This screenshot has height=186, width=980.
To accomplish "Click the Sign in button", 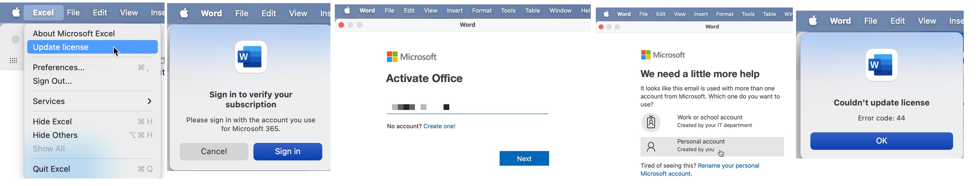I will coord(288,151).
